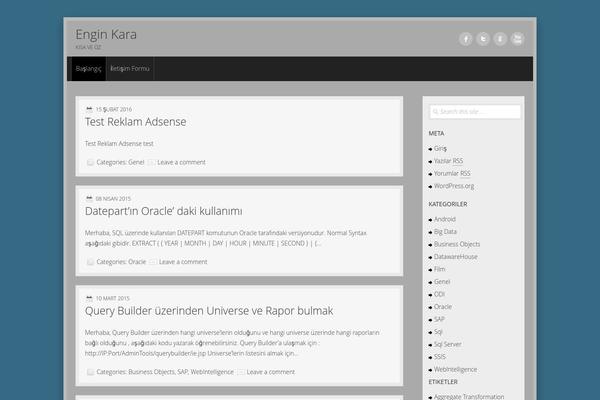The height and width of the screenshot is (400, 600).
Task: Click the 08 Nisan 2015 post date
Action: 113,199
